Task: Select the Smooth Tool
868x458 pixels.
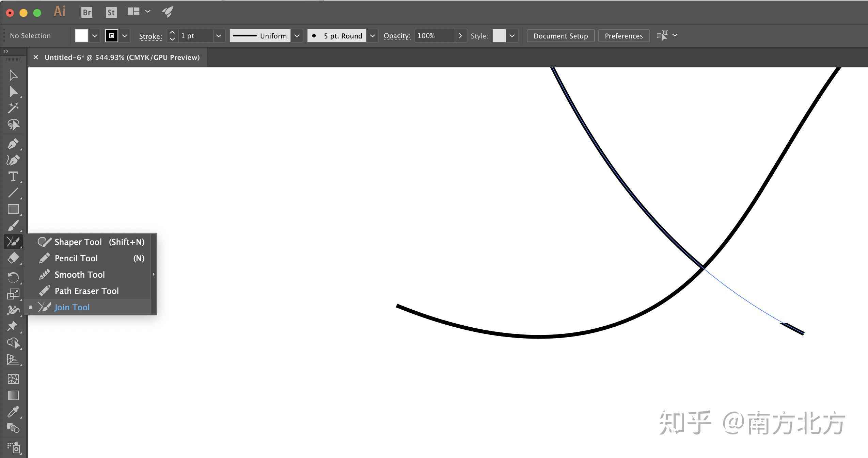Action: point(79,274)
